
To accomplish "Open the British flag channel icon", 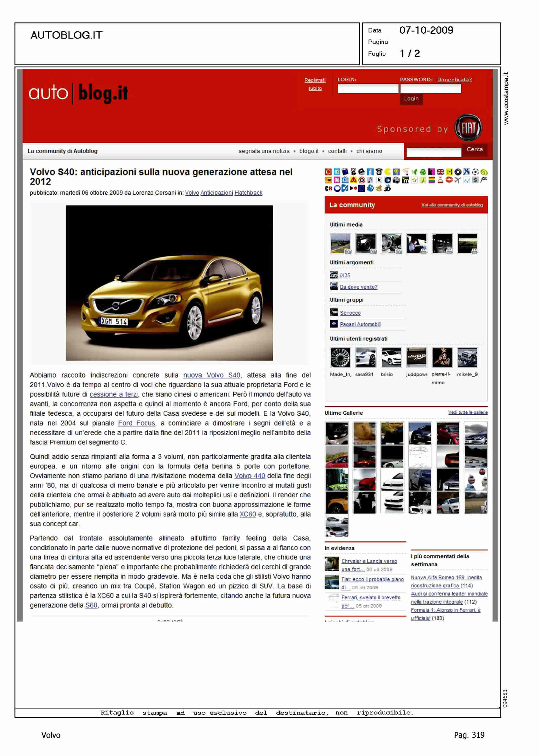I will [x=440, y=172].
